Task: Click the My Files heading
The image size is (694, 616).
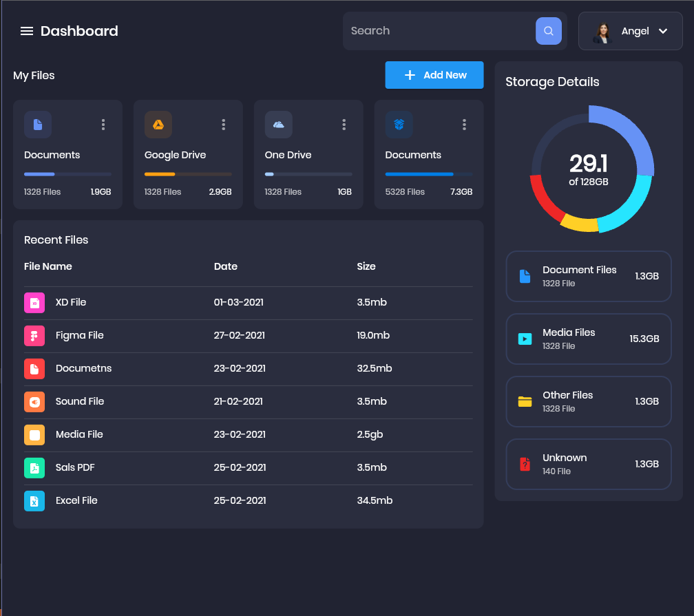Action: point(34,76)
